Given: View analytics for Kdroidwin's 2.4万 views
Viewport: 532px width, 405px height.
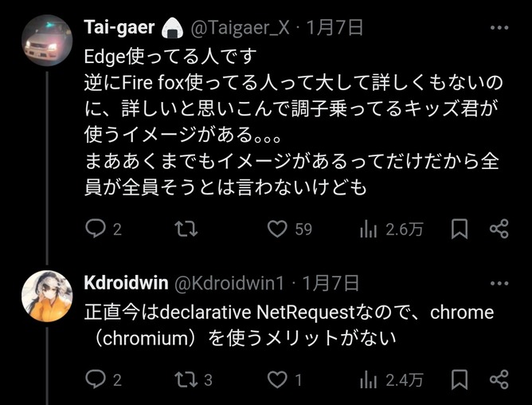Looking at the screenshot, I should point(369,379).
